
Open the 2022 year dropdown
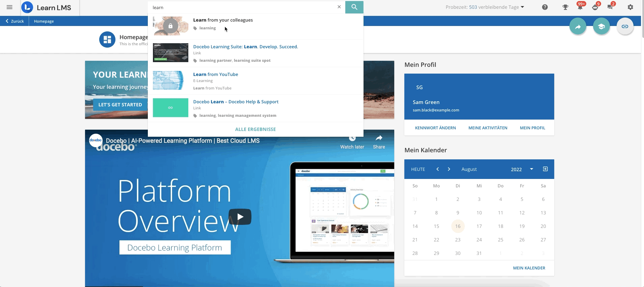pyautogui.click(x=522, y=169)
